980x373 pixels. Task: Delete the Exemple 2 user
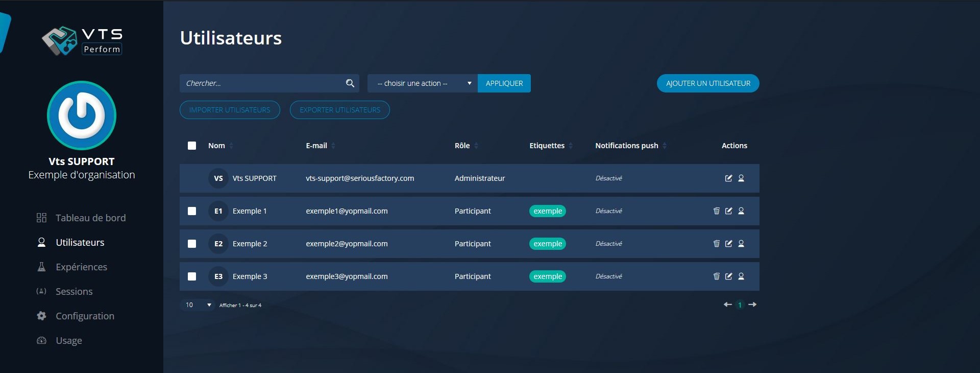(717, 244)
